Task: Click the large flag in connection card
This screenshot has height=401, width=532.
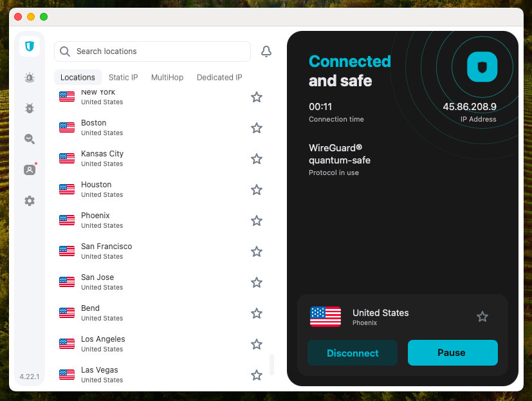Action: (326, 317)
